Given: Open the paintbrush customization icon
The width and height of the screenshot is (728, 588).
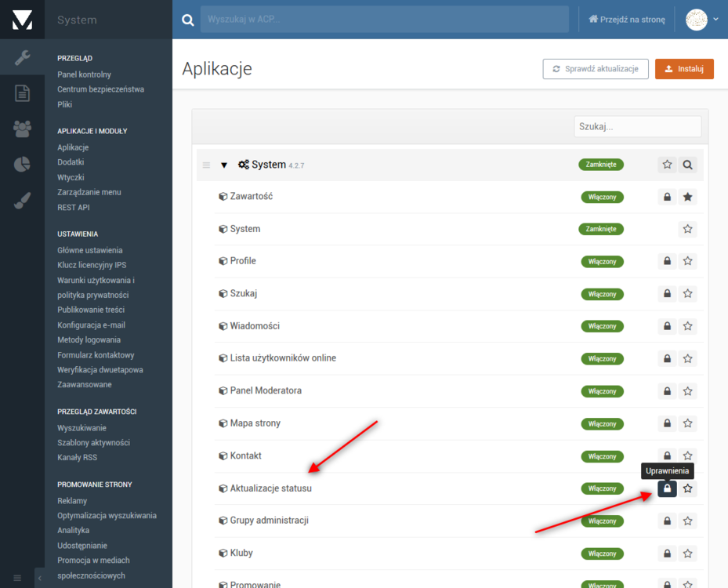Looking at the screenshot, I should [x=22, y=201].
